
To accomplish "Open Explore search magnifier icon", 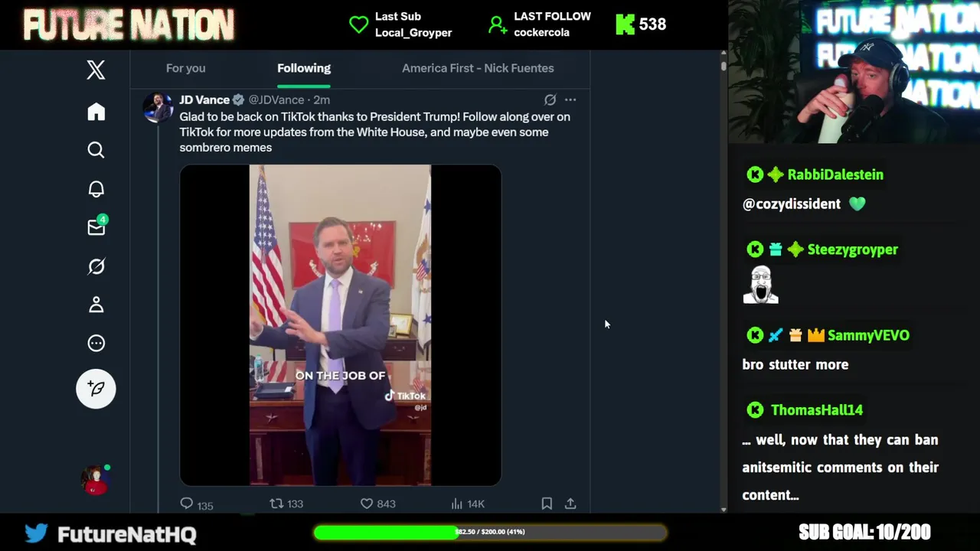I will pyautogui.click(x=96, y=150).
